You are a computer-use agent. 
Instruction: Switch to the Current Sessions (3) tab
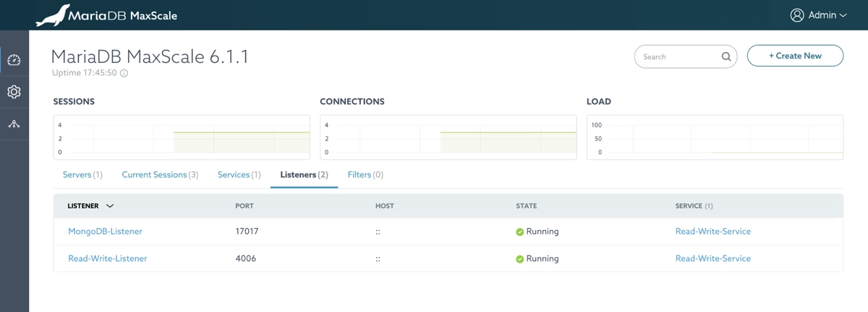(x=160, y=174)
